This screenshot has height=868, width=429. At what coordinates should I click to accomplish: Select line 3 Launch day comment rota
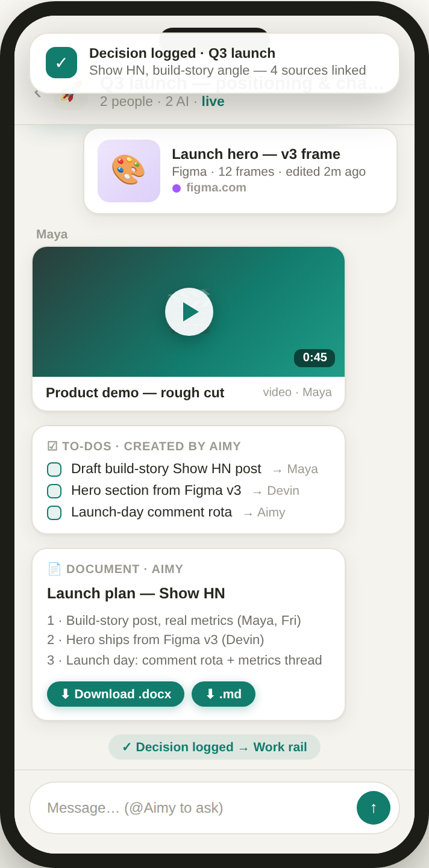(x=184, y=660)
